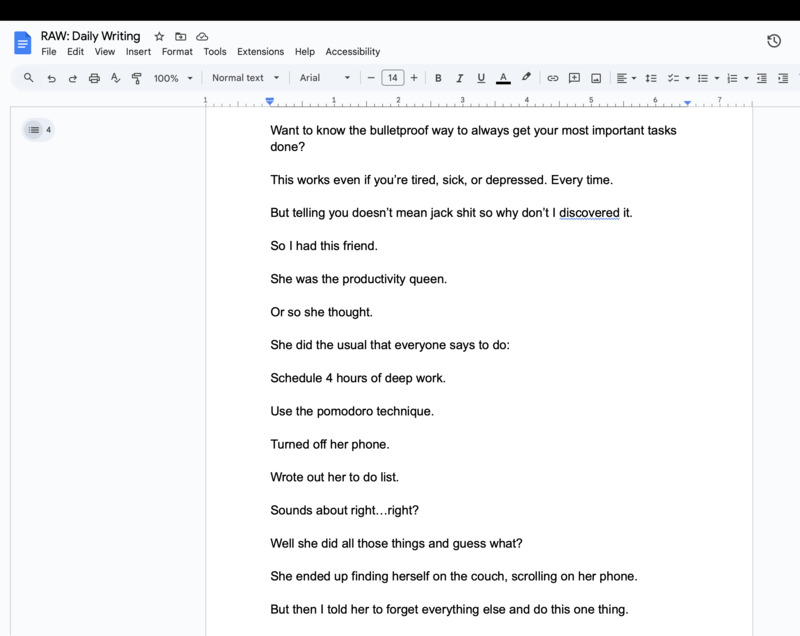Undo the last action
The image size is (800, 636).
pos(52,78)
